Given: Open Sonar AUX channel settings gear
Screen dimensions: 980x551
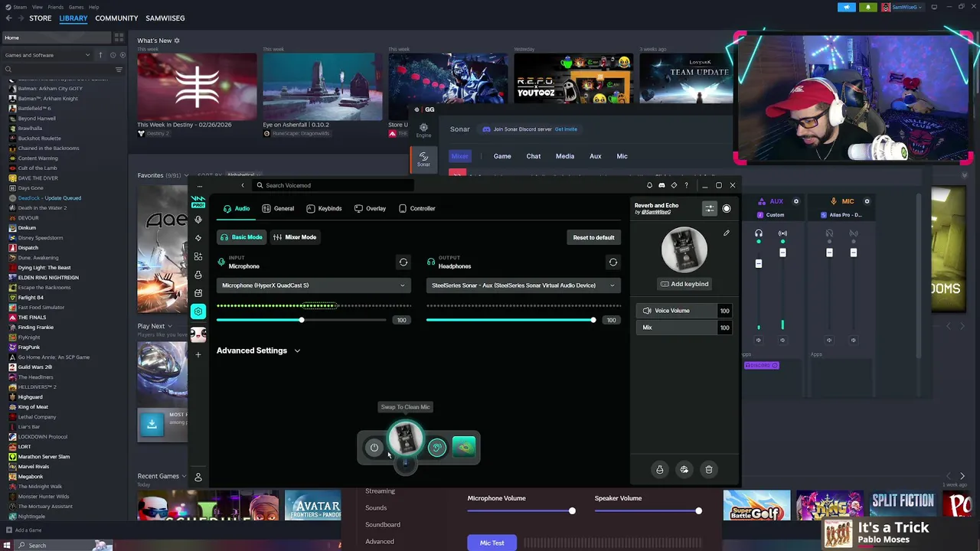Looking at the screenshot, I should pyautogui.click(x=796, y=201).
